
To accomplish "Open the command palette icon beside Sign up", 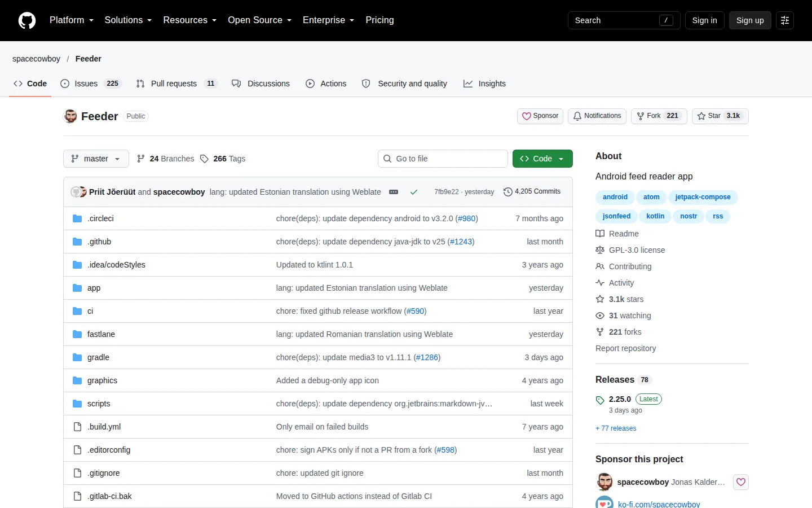I will pos(785,20).
